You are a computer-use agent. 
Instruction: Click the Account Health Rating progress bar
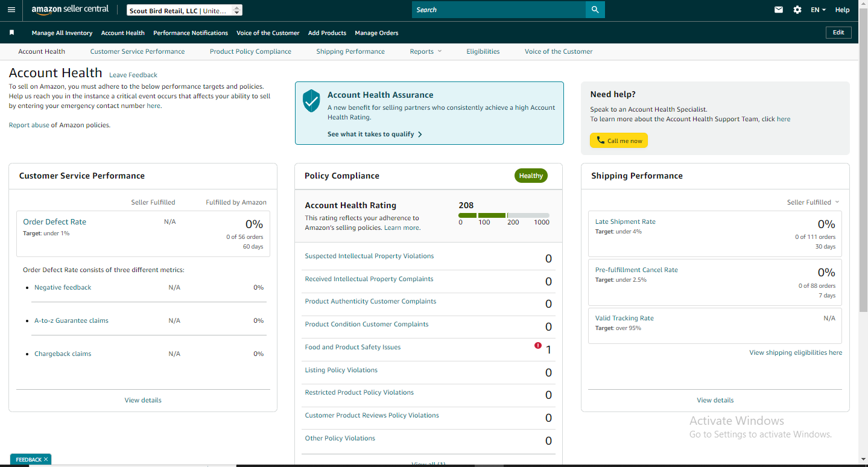click(x=504, y=215)
